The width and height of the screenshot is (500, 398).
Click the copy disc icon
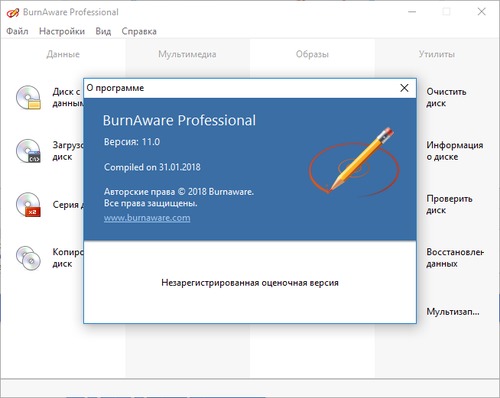(28, 258)
